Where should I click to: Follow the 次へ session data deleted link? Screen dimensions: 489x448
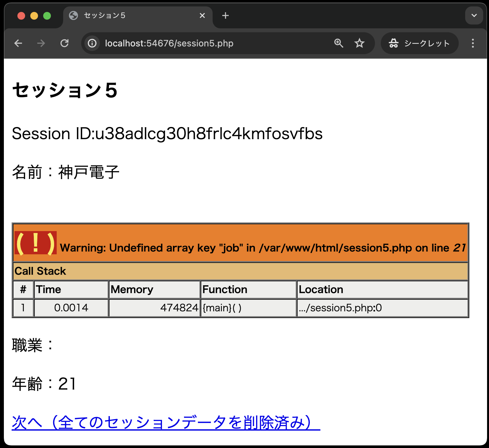[x=166, y=422]
